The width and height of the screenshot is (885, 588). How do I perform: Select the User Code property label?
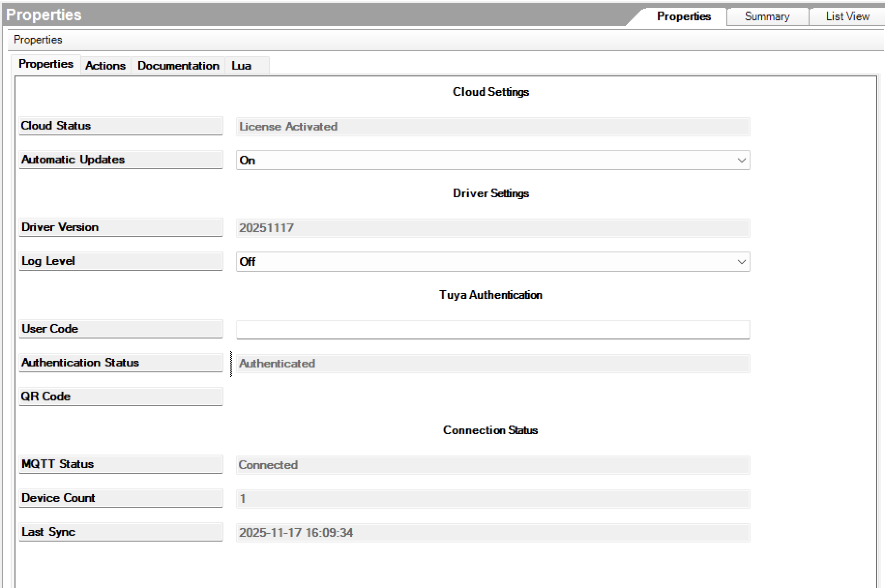pos(120,329)
